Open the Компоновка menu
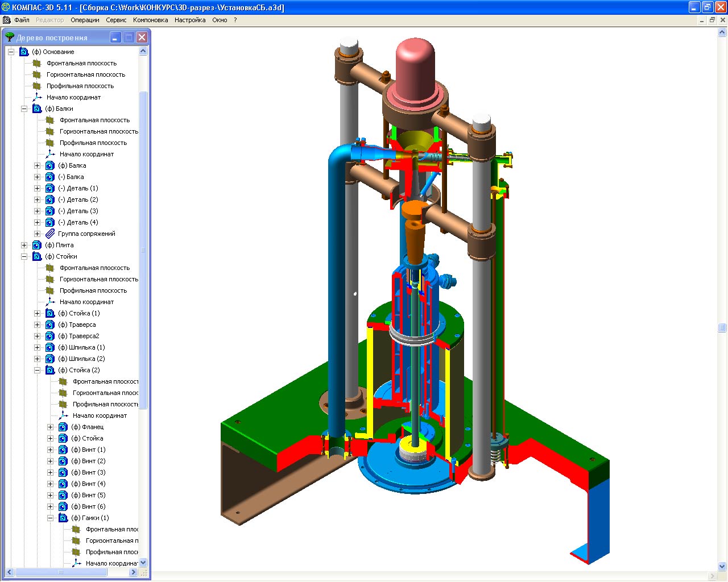 pyautogui.click(x=150, y=20)
